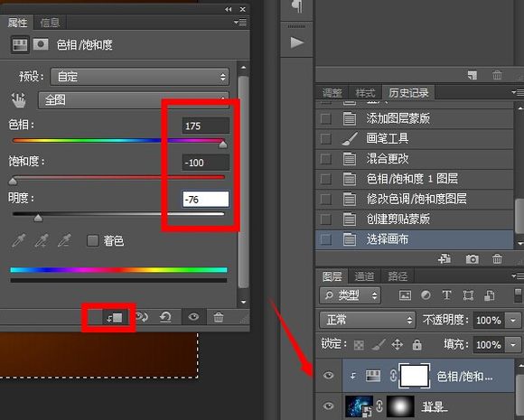Click the 色相 value field showing 175
Image resolution: width=524 pixels, height=420 pixels.
[206, 126]
